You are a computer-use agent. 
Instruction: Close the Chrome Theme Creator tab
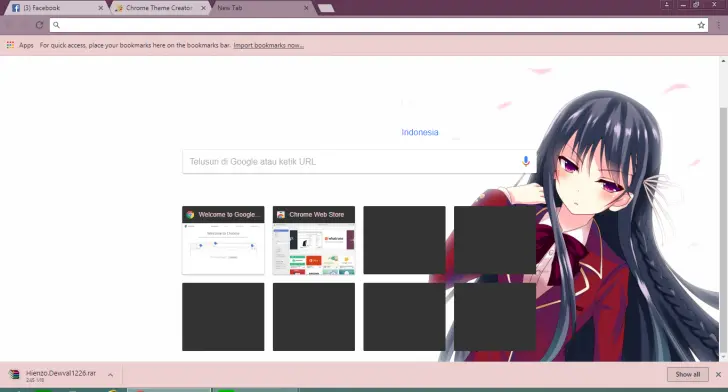pyautogui.click(x=203, y=8)
